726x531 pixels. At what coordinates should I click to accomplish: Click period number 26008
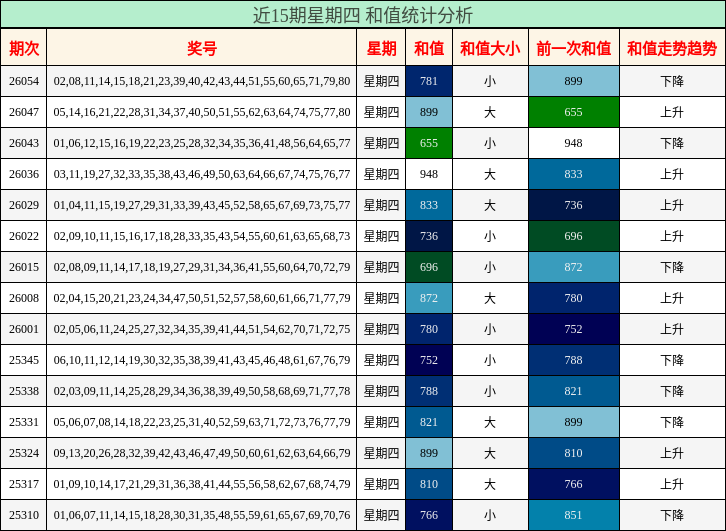click(x=24, y=298)
